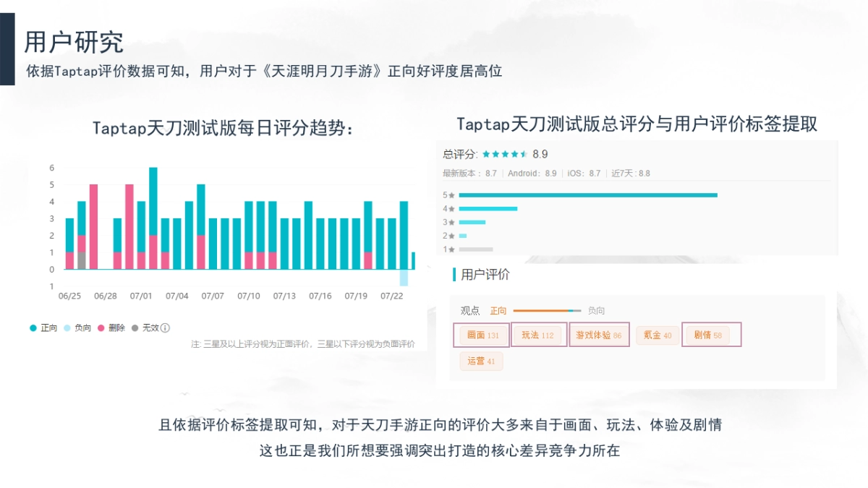The width and height of the screenshot is (868, 488).
Task: Switch to the Android rating view
Action: click(533, 174)
